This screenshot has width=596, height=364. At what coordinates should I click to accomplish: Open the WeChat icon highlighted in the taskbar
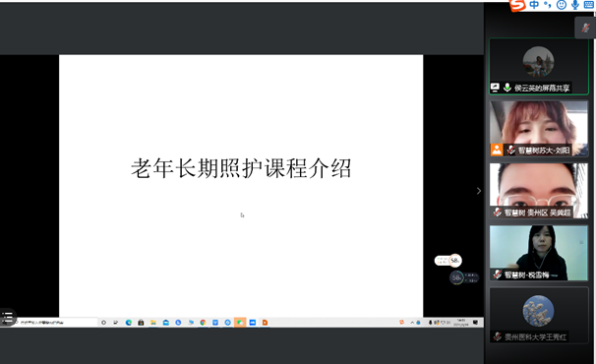[x=240, y=323]
